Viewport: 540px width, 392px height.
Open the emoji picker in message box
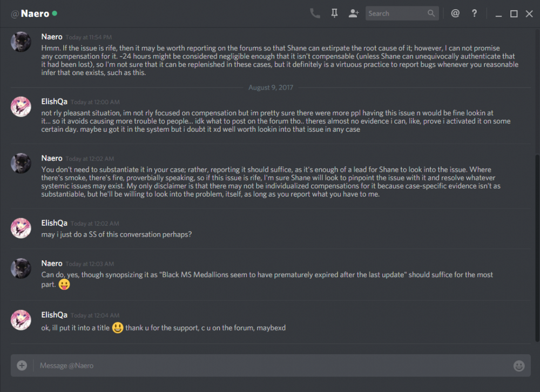pos(519,366)
